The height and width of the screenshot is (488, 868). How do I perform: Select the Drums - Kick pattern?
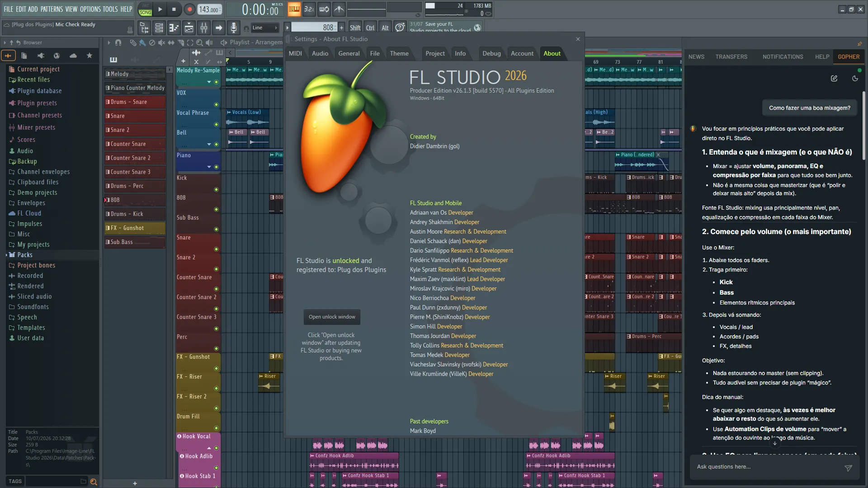pyautogui.click(x=135, y=214)
